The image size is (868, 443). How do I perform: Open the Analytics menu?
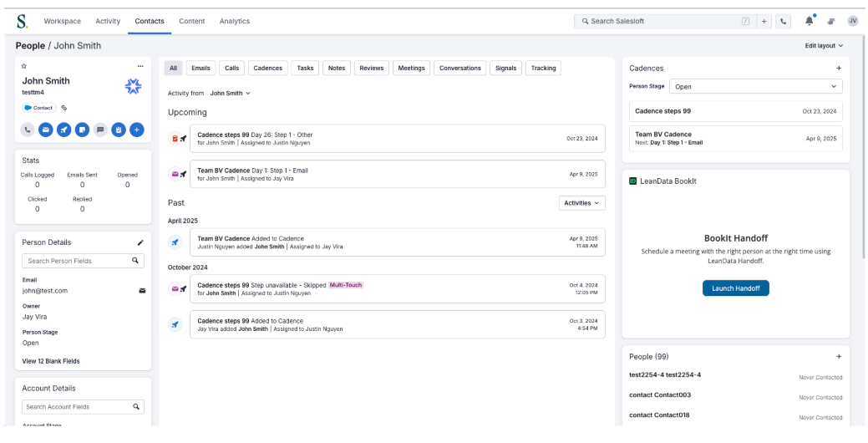[235, 21]
